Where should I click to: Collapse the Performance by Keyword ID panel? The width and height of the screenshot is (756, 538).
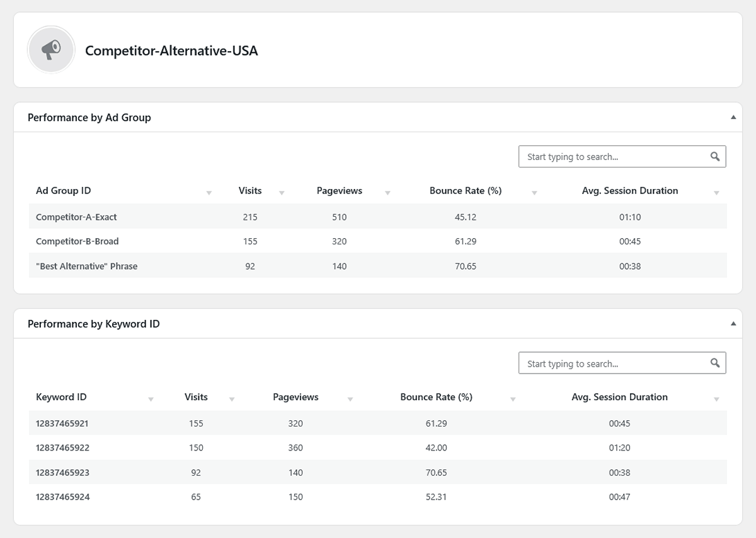click(733, 323)
